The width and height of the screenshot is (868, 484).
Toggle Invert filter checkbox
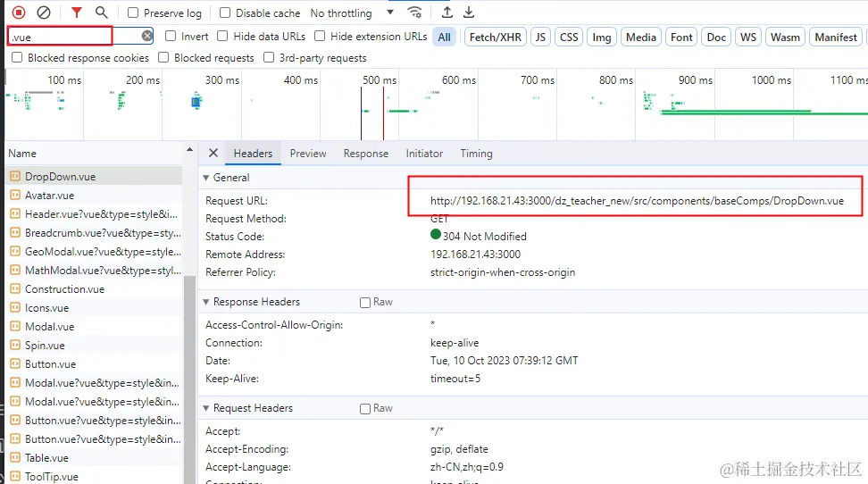tap(171, 36)
